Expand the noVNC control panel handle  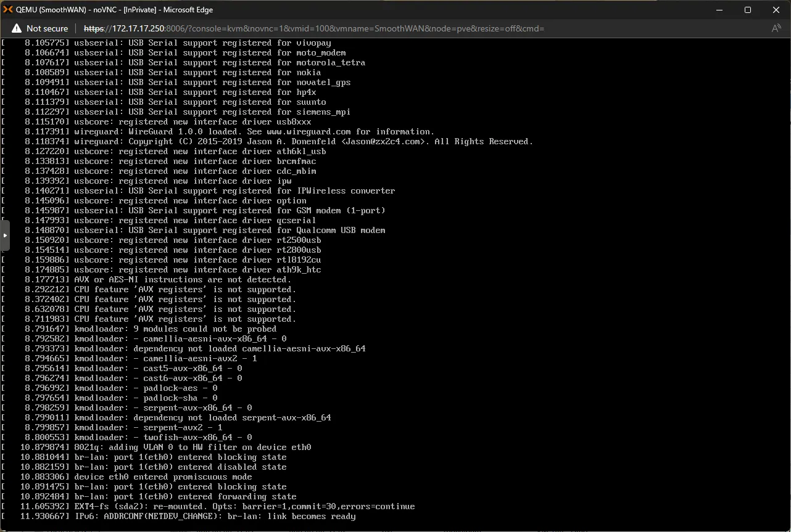pos(5,235)
